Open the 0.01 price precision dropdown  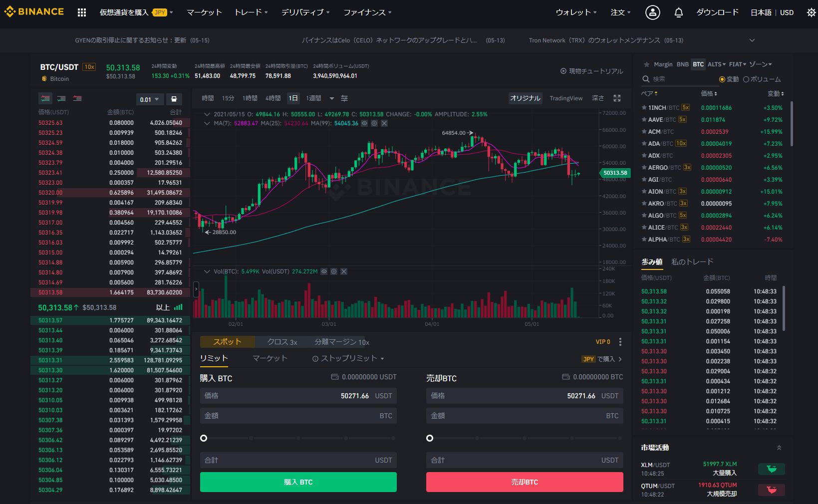point(150,99)
